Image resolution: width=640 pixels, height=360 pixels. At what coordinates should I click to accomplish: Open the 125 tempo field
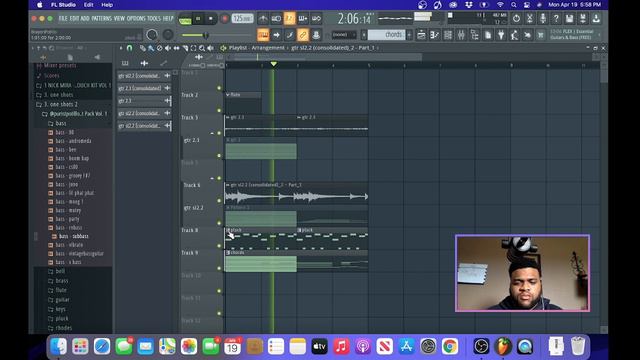point(242,18)
